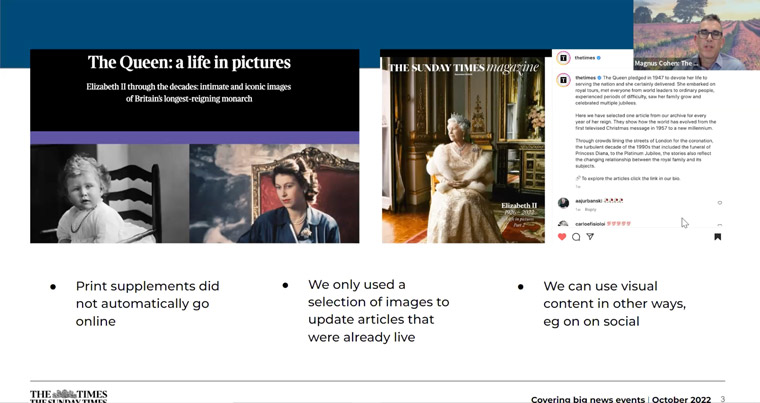Click the thetimes avatar in post header
The width and height of the screenshot is (760, 403).
(x=563, y=58)
